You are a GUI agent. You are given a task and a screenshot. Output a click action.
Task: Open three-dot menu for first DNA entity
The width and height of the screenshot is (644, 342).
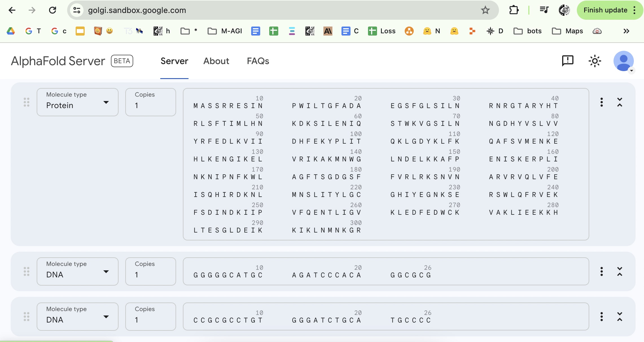tap(601, 271)
